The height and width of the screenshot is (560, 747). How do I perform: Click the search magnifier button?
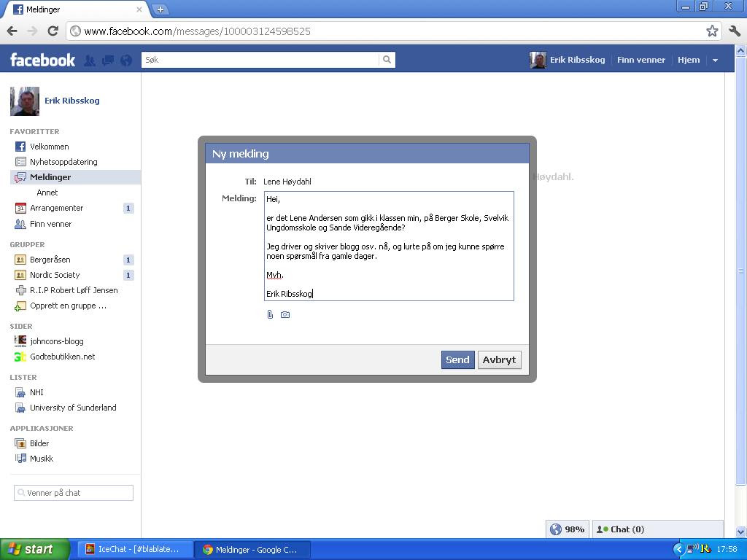[387, 60]
